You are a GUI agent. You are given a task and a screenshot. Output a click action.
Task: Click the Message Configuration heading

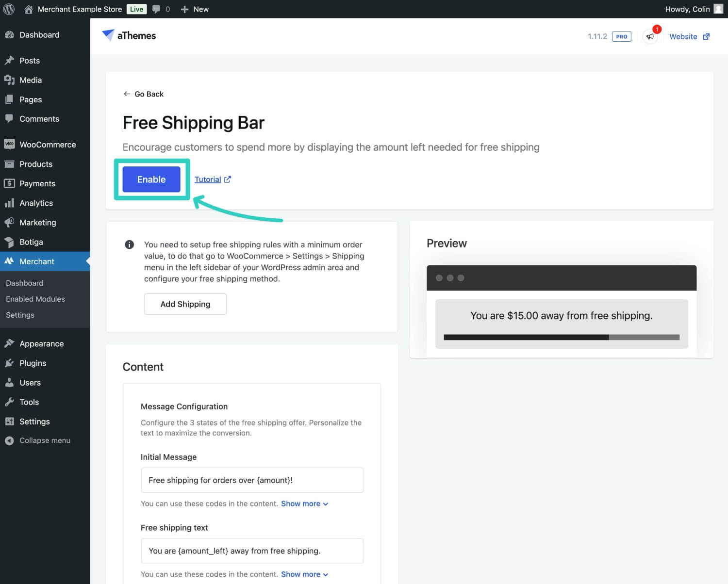coord(184,406)
